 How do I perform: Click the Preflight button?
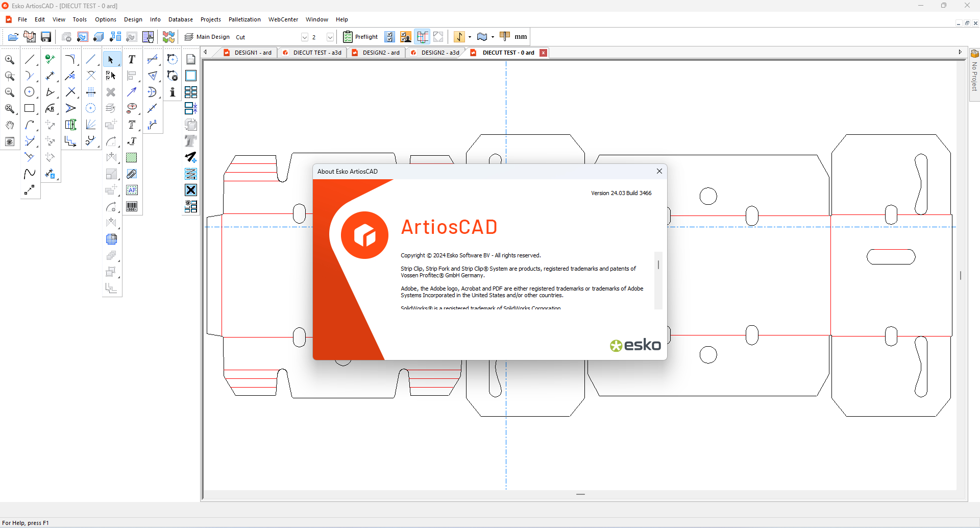[361, 37]
